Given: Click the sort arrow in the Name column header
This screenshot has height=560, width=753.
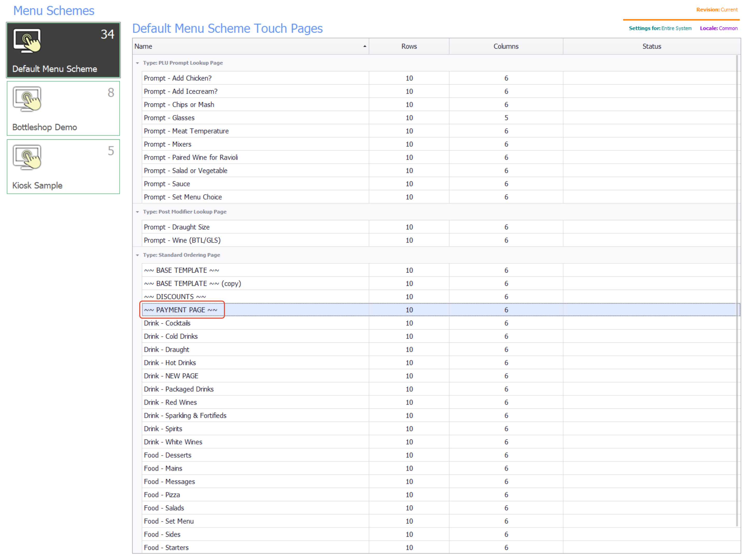Looking at the screenshot, I should pos(365,47).
